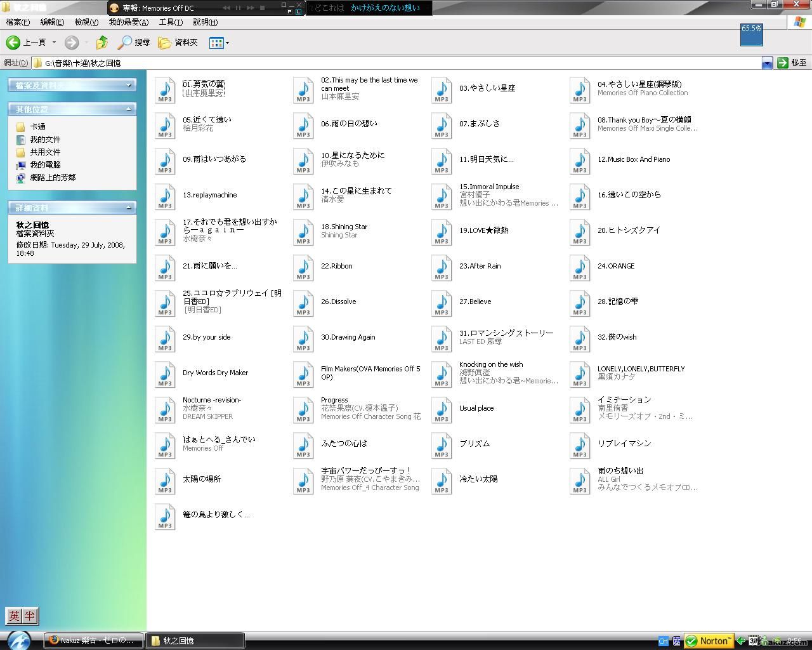Open the 檔案(F) menu
The image size is (812, 650).
click(18, 22)
